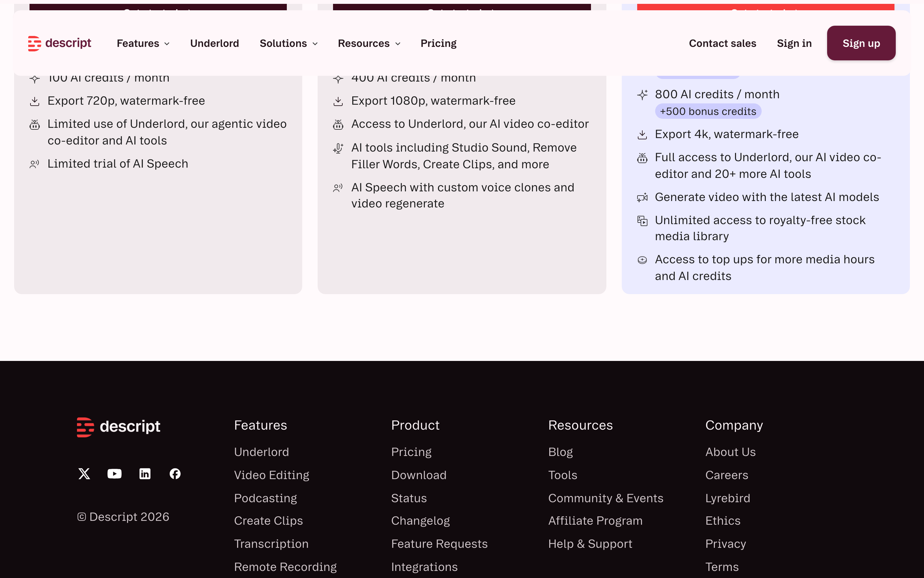Click the coin icon beside Access to top ups
924x578 pixels.
[642, 260]
